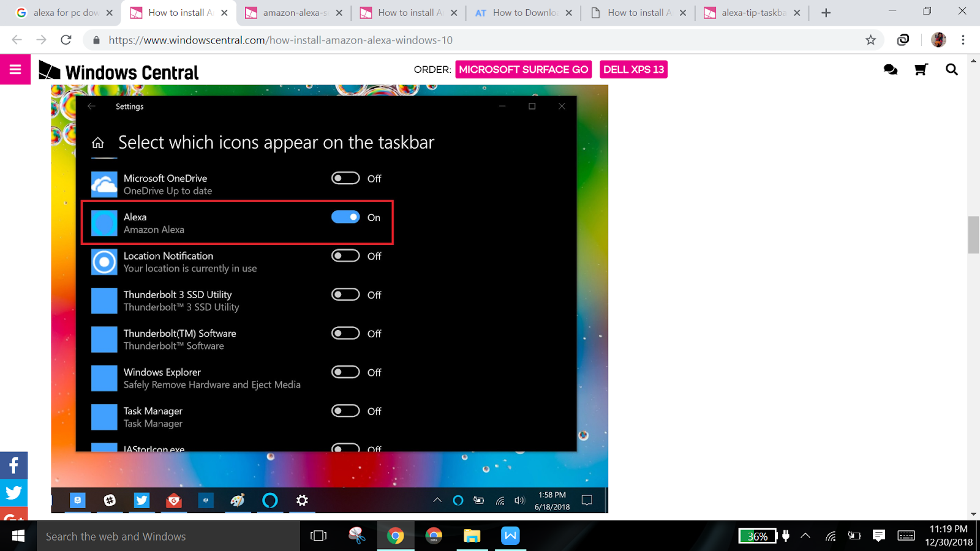Toggle Thunderbolt(TM) Software switch in the image
This screenshot has height=551, width=980.
[345, 333]
